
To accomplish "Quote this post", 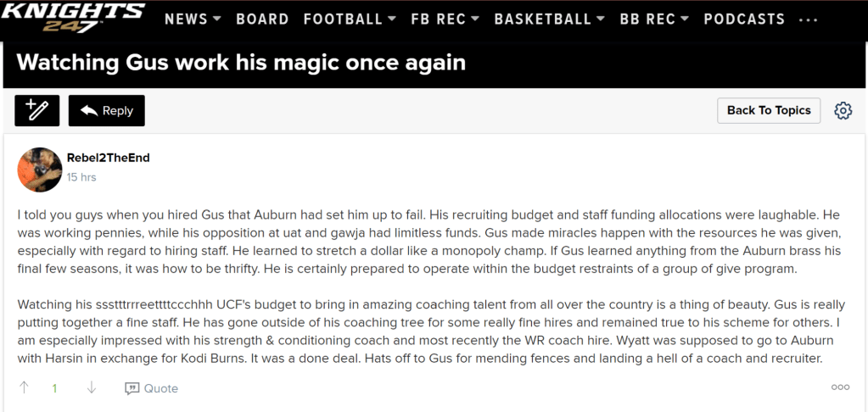I will tap(152, 388).
